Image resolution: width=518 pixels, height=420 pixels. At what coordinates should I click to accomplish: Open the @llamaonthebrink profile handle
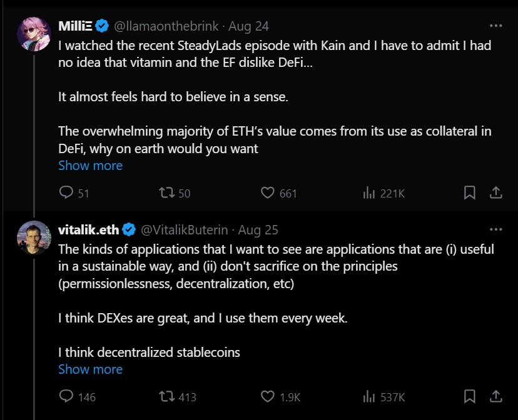coord(167,26)
